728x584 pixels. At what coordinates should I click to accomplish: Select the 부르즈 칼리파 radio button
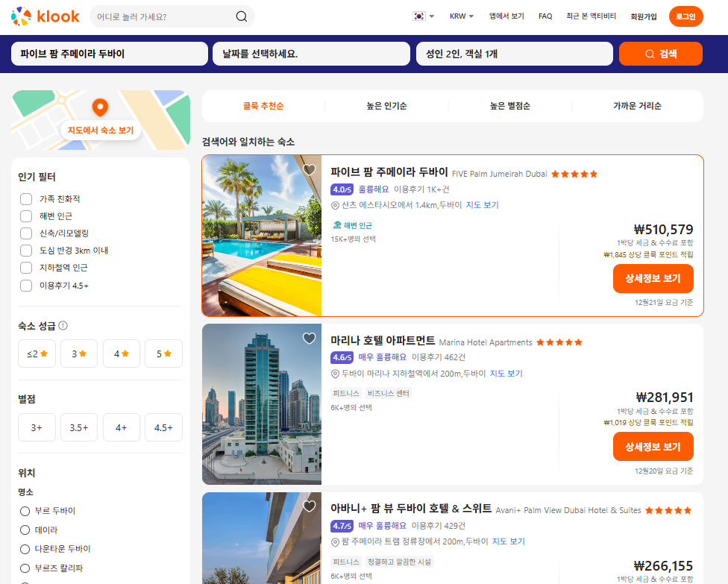pyautogui.click(x=25, y=568)
